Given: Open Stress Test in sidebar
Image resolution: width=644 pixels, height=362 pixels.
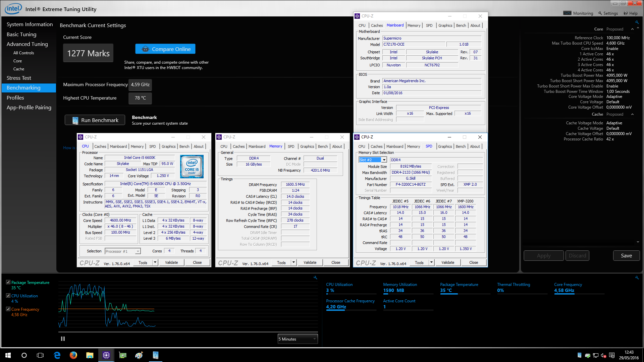Looking at the screenshot, I should 19,78.
